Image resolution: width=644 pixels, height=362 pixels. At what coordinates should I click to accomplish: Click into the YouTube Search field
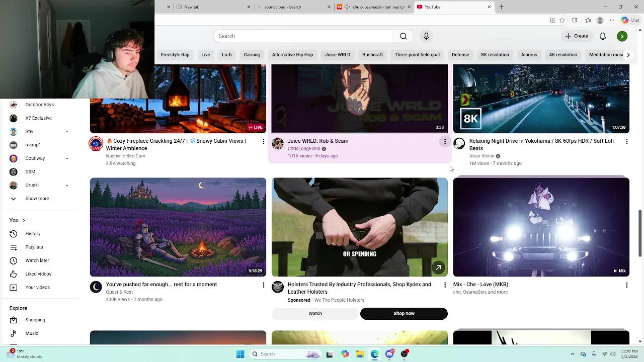click(303, 36)
